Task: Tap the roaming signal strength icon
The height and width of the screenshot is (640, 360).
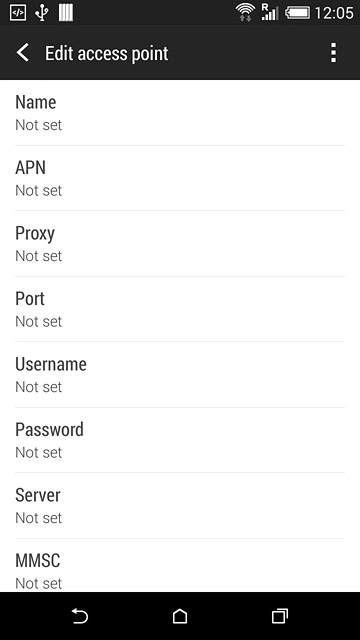Action: [269, 12]
